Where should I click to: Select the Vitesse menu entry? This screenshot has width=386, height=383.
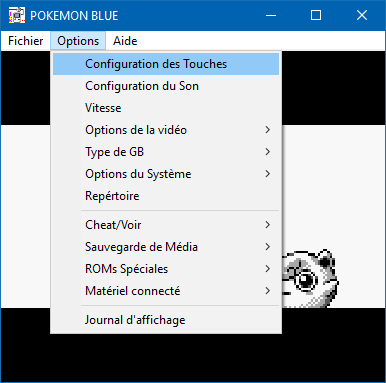pos(166,108)
